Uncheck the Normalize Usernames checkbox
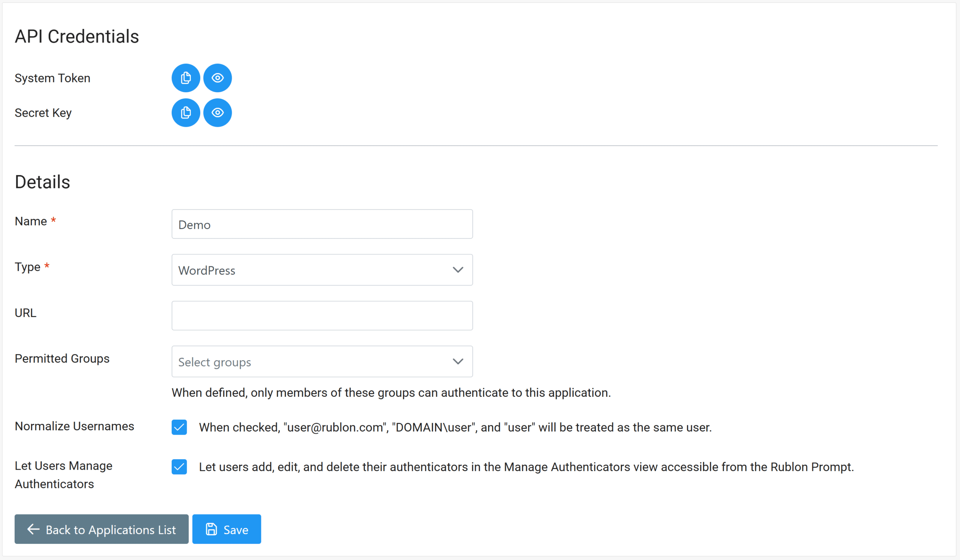This screenshot has width=960, height=560. pyautogui.click(x=179, y=427)
